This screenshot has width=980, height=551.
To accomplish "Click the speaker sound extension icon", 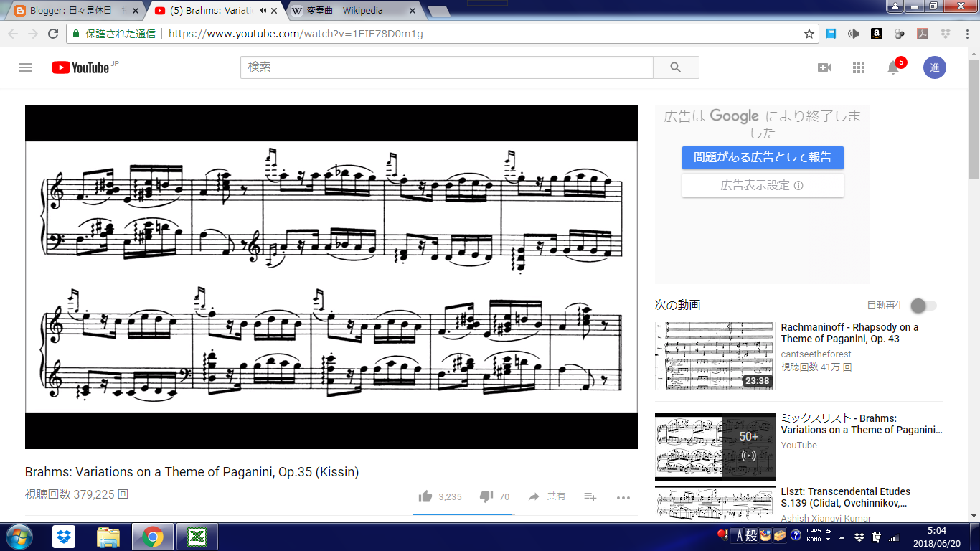I will pos(854,34).
